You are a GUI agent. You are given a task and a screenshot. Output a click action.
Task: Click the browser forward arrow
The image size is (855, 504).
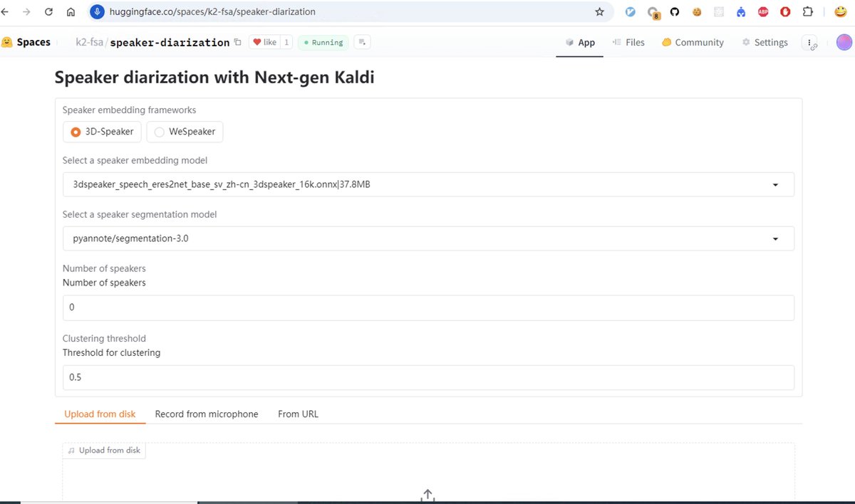(26, 12)
